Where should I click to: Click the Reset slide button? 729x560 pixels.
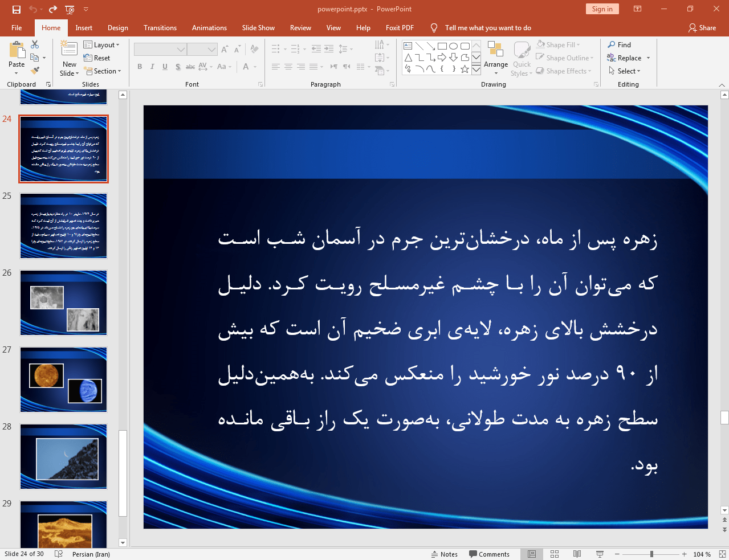click(97, 58)
